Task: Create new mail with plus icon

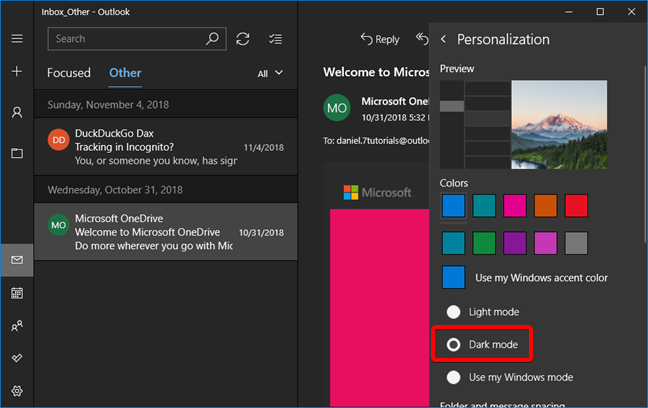Action: (17, 72)
